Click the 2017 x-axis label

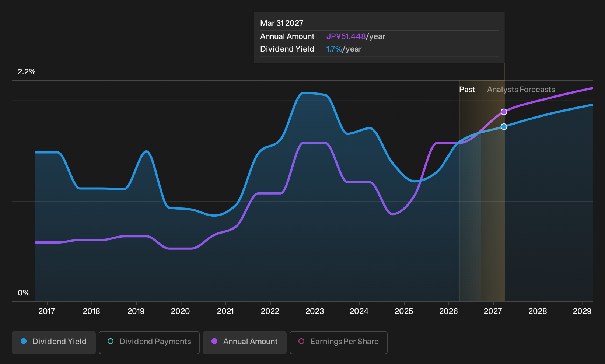47,311
